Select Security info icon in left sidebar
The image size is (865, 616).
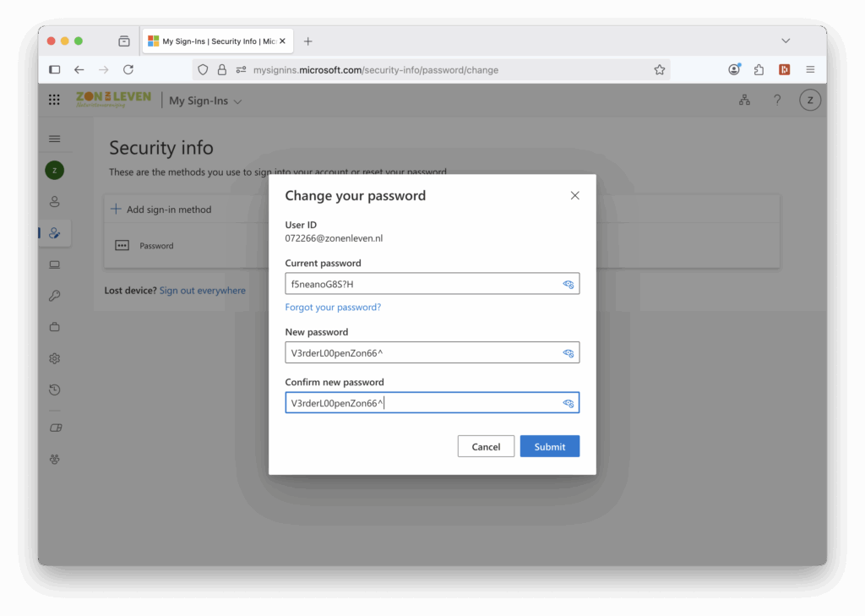(55, 233)
